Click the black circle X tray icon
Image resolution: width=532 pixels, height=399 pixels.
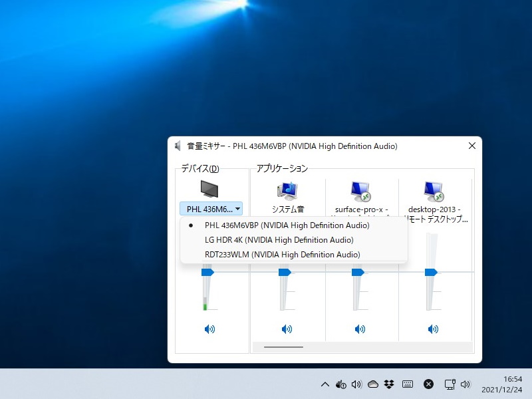coord(428,384)
